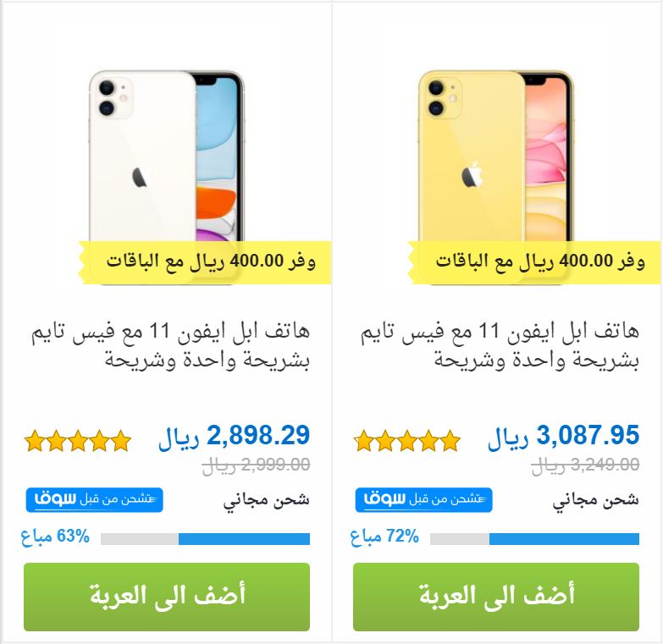Add the white iPhone 11 to cart
The width and height of the screenshot is (663, 644).
click(x=167, y=597)
